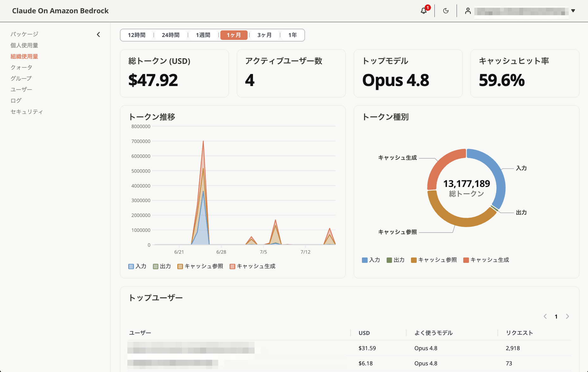Select the 1年 time range
This screenshot has height=372, width=588.
click(293, 35)
